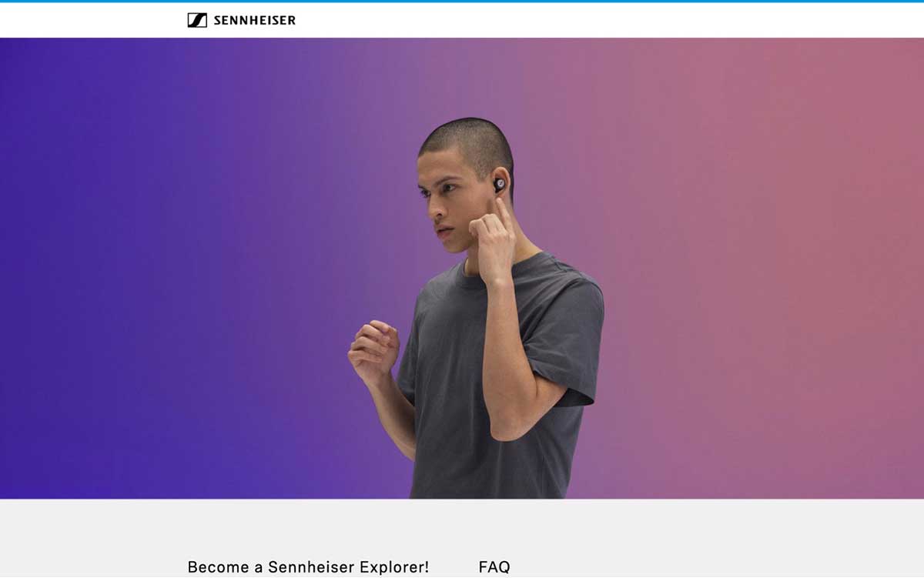This screenshot has height=578, width=924.
Task: Click the Sennheiser logo icon
Action: tap(197, 20)
